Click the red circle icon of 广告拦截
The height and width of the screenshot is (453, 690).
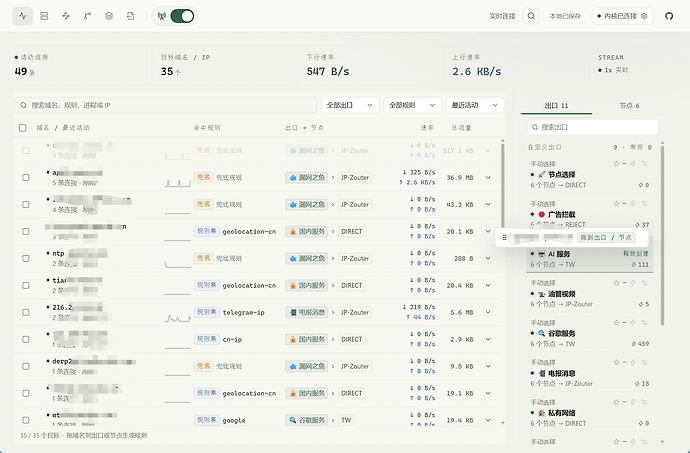click(x=542, y=214)
